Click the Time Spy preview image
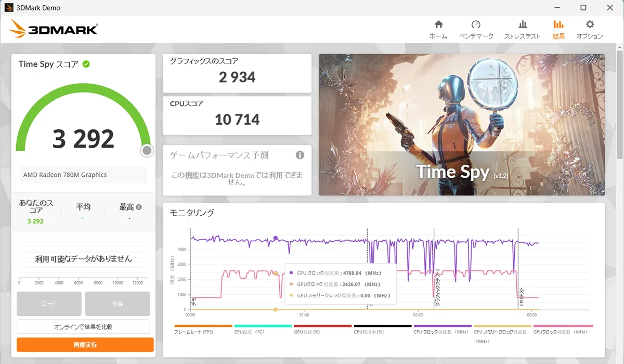624x364 pixels. [462, 125]
